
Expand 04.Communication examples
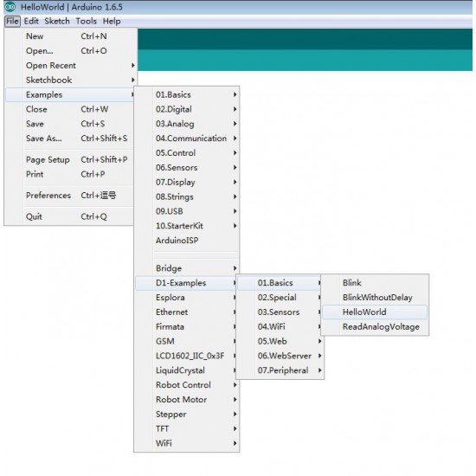(x=187, y=138)
